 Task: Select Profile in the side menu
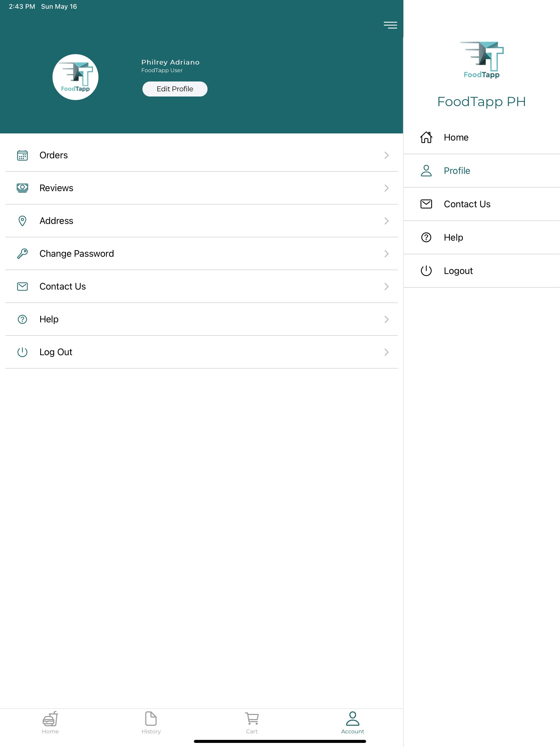[482, 171]
